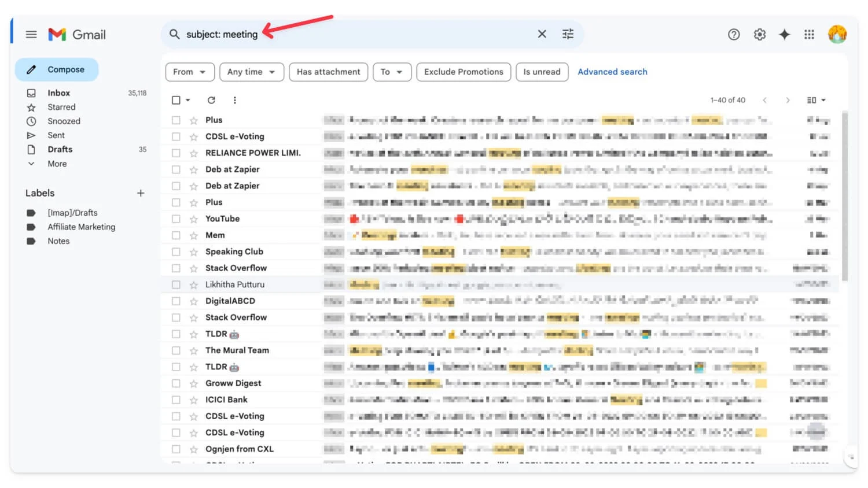Expand the From filter dropdown
Screen dimensions: 868x488
tap(189, 72)
